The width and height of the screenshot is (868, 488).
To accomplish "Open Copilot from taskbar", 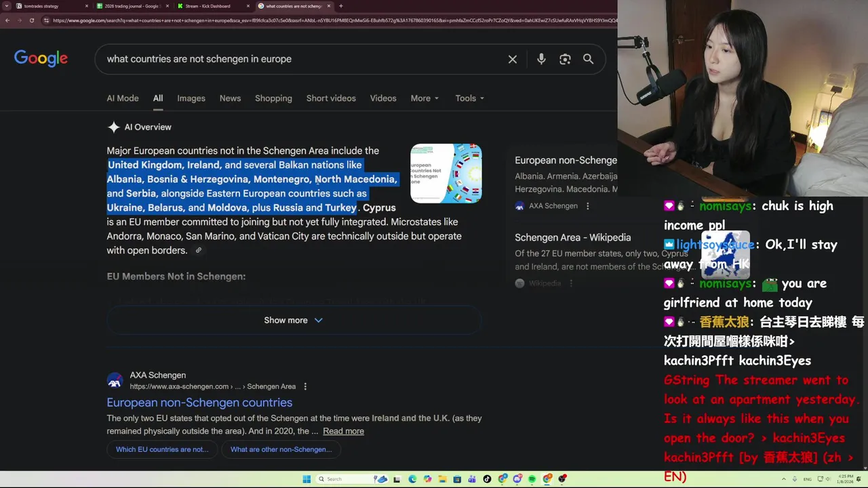I will [427, 479].
